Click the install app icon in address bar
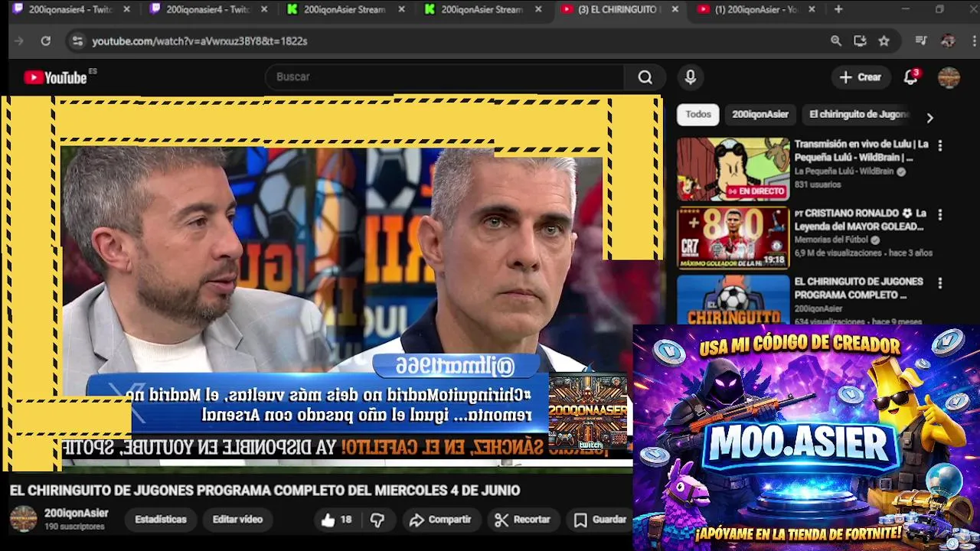Screen dimensions: 980x551 (860, 41)
